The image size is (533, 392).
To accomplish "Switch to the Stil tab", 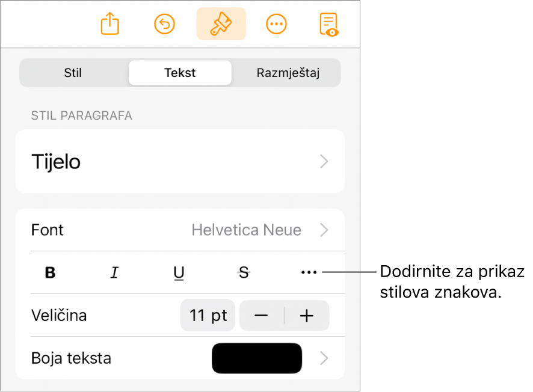I will coord(73,73).
